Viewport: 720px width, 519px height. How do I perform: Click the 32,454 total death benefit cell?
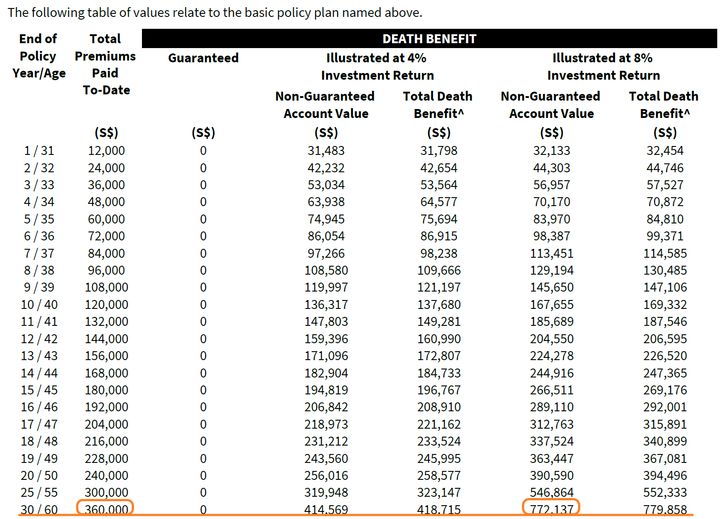tap(664, 151)
